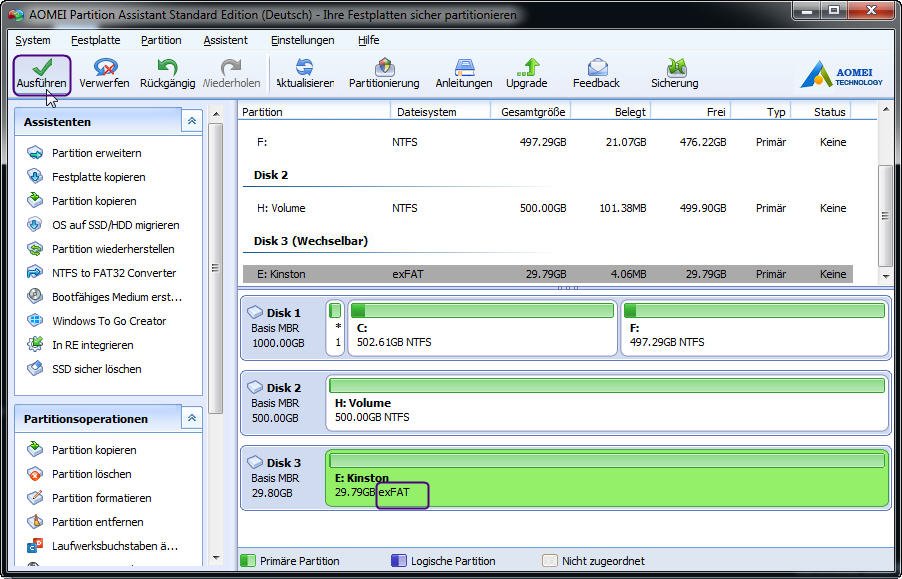Select the E: Kinston exFAT list row
Screen dimensions: 902x579
548,274
